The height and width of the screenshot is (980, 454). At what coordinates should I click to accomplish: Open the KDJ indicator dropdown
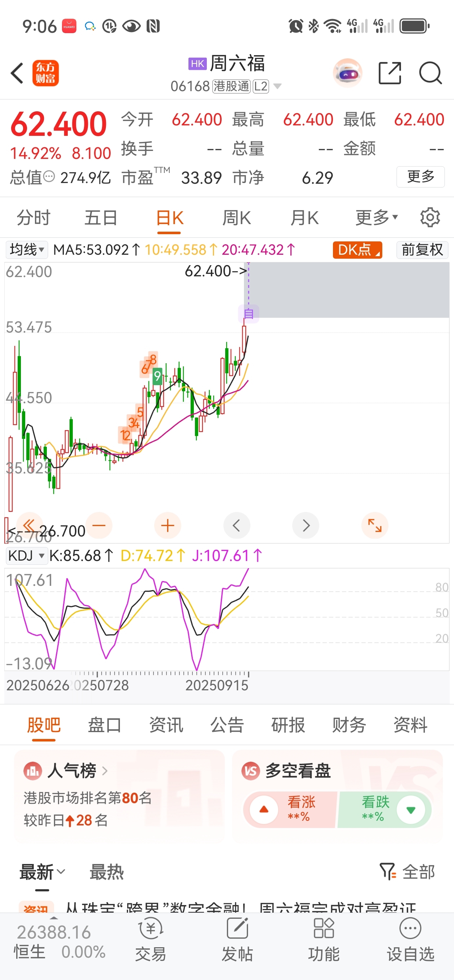[x=26, y=556]
